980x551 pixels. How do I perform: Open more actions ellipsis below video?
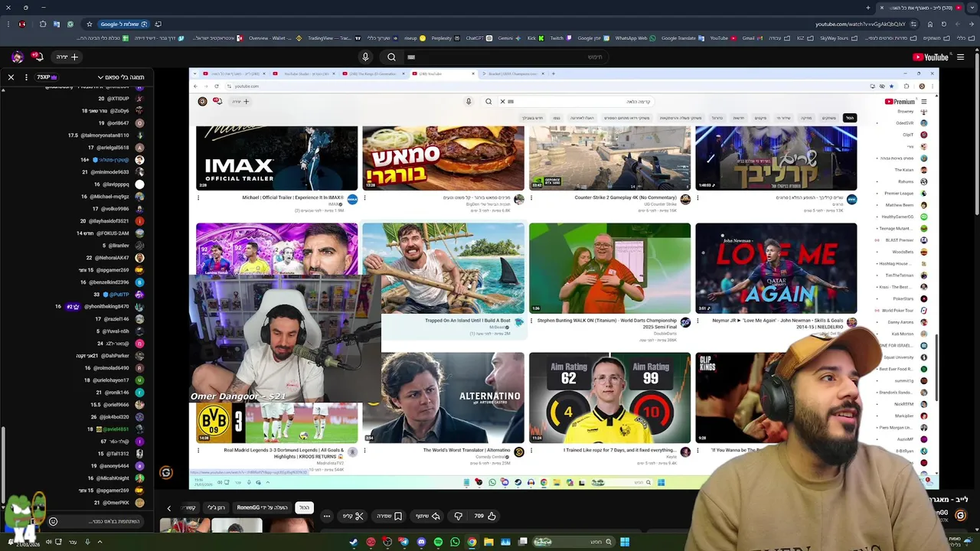326,516
